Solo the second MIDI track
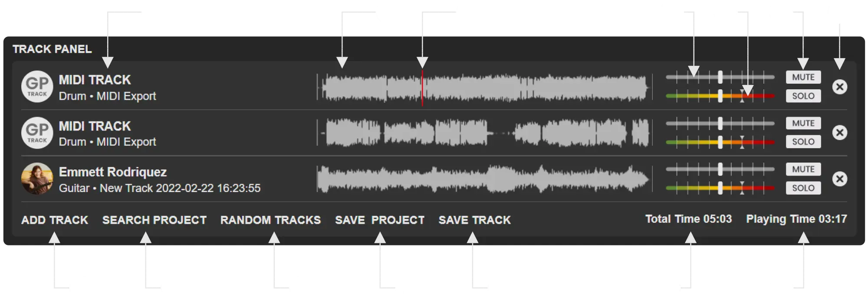The image size is (868, 300). (803, 142)
